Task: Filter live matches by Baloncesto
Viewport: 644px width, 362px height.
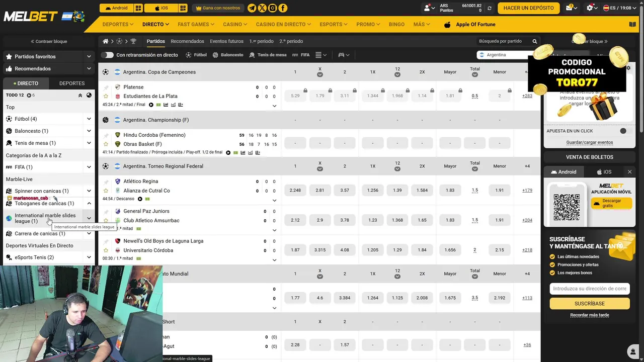Action: coord(228,55)
